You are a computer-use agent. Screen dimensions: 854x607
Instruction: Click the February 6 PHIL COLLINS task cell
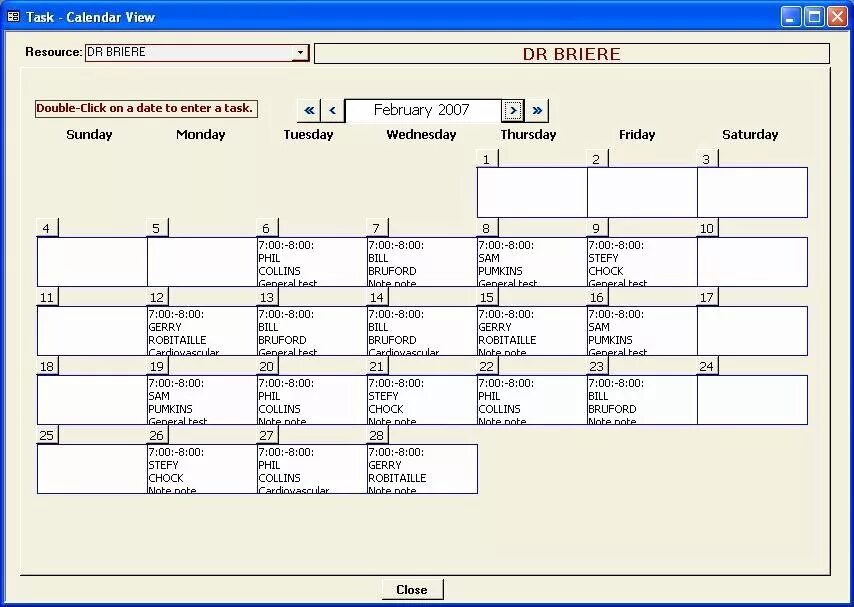[x=312, y=262]
